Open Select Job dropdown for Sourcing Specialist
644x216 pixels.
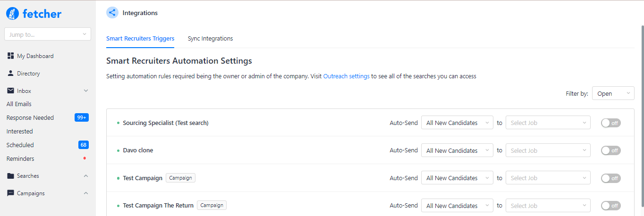548,123
